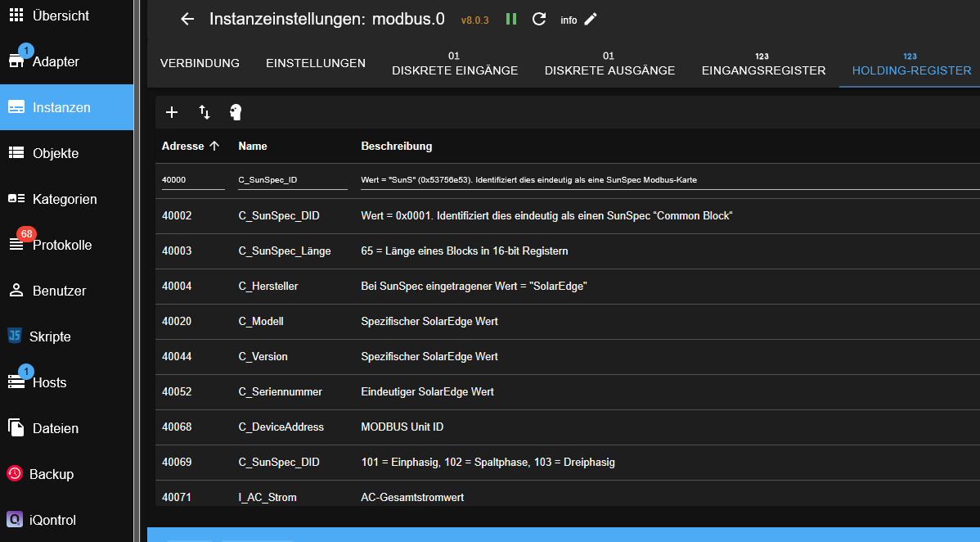Select name cell C_Seriennummer
980x542 pixels.
tap(281, 392)
